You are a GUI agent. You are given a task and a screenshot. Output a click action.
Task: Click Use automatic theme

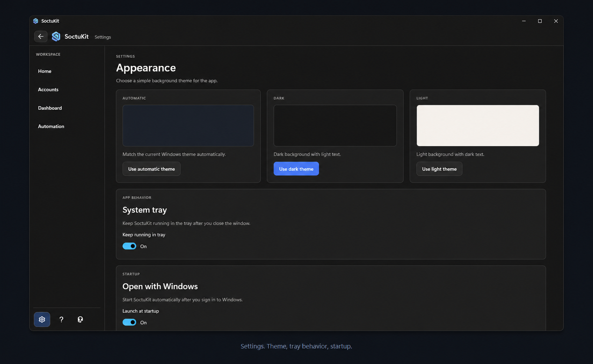pos(151,168)
